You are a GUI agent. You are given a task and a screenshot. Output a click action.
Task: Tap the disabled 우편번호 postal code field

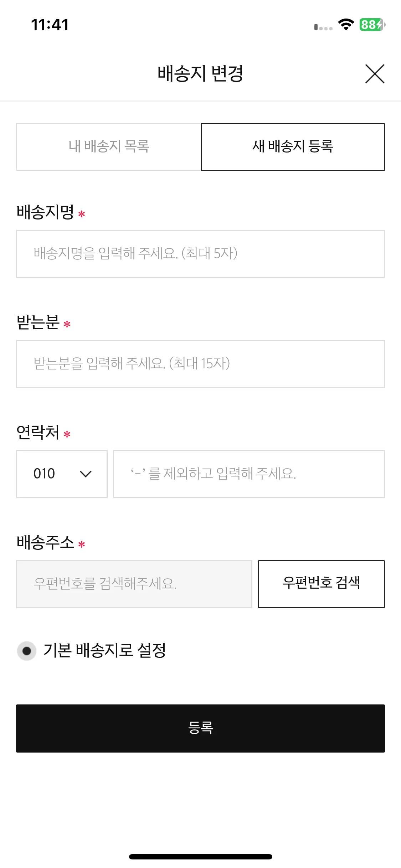point(134,584)
